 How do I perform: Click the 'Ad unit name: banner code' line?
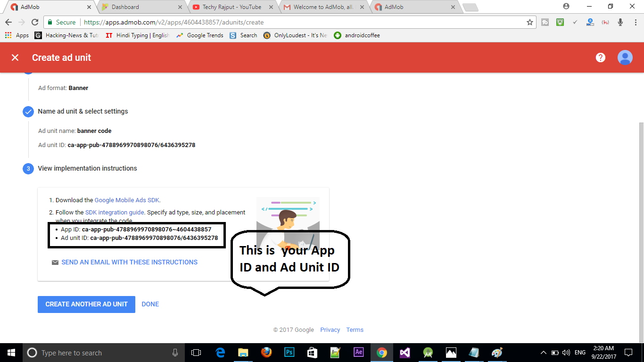[75, 131]
